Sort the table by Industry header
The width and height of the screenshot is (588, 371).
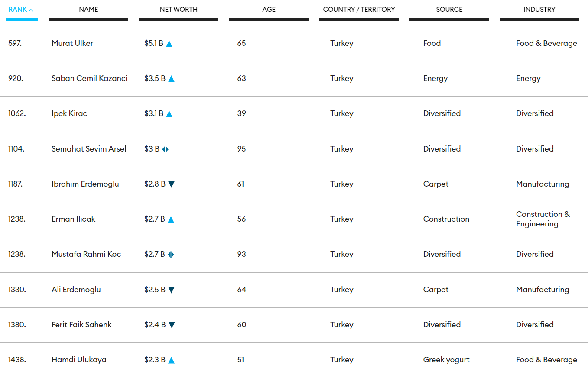[x=539, y=10]
